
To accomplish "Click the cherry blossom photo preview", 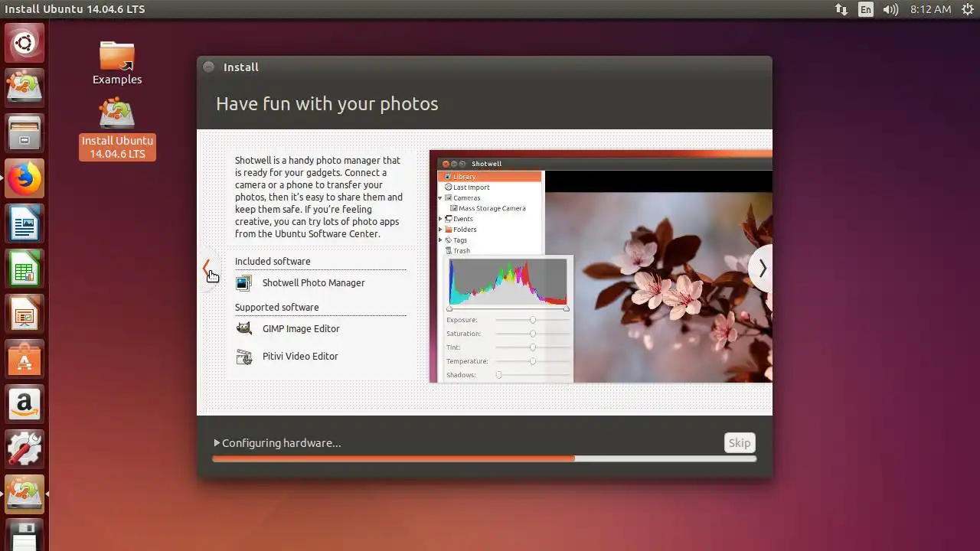I will pos(658,287).
